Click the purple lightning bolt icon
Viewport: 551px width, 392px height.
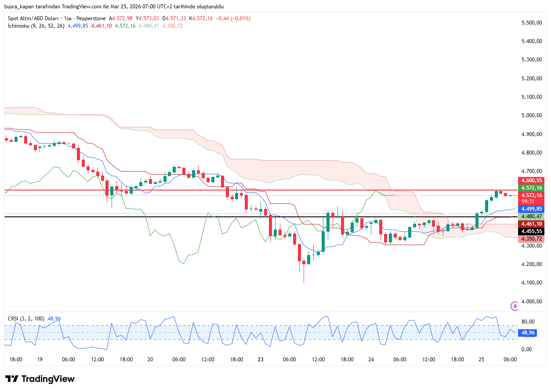click(514, 306)
